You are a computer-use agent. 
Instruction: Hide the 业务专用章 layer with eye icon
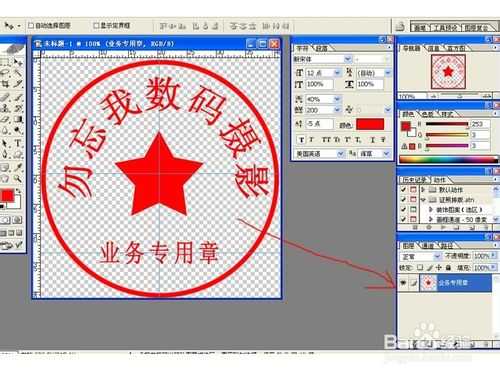tap(403, 283)
